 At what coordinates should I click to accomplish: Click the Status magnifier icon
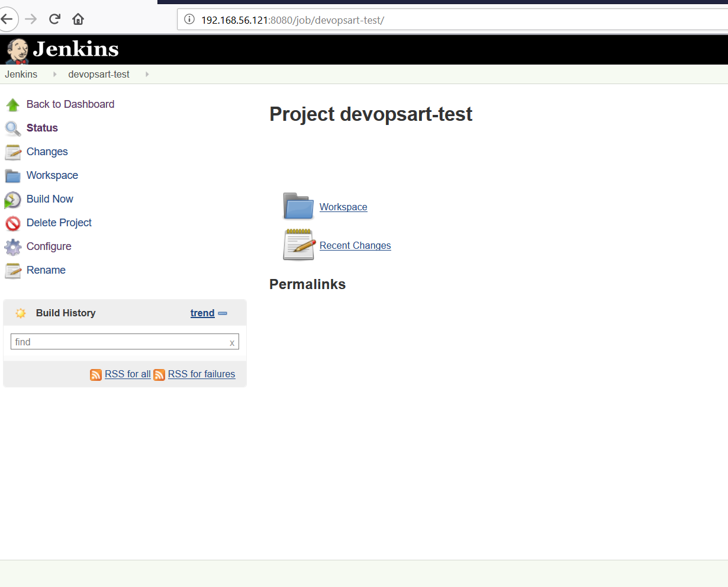(12, 128)
